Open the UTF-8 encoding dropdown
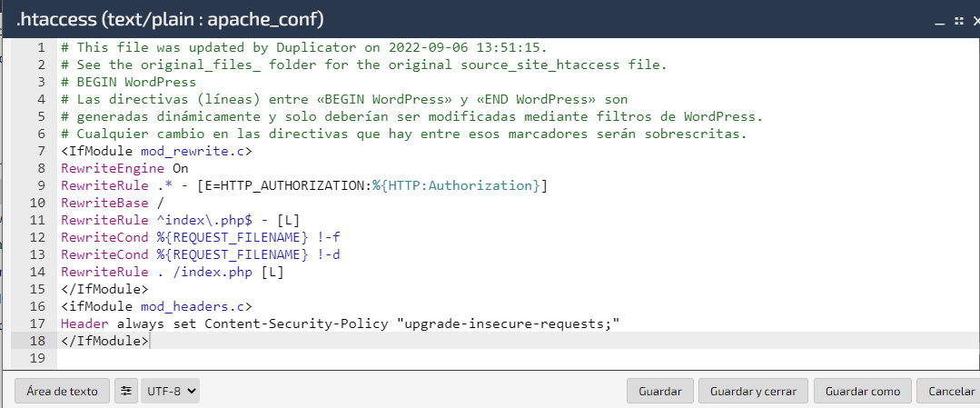This screenshot has height=408, width=980. coord(171,391)
